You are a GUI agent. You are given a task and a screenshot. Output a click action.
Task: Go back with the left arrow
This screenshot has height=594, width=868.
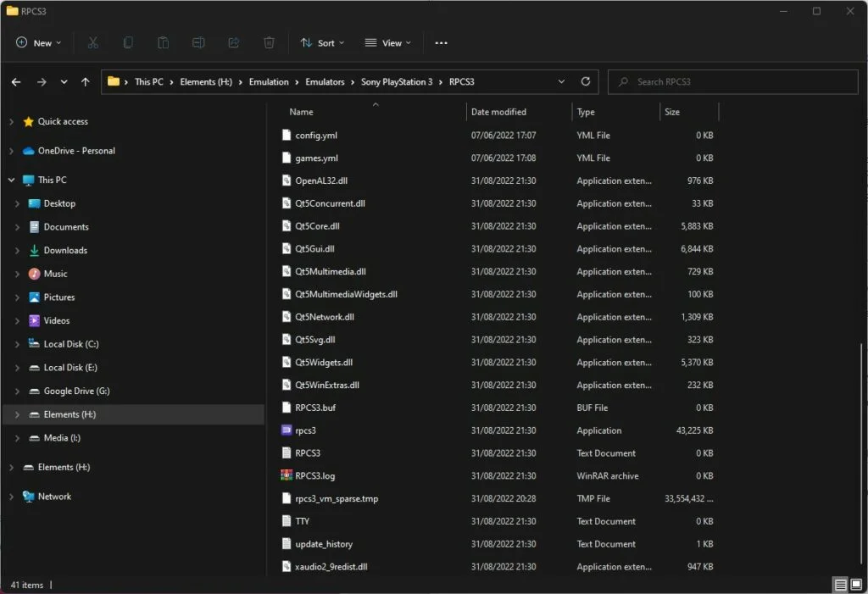click(16, 82)
